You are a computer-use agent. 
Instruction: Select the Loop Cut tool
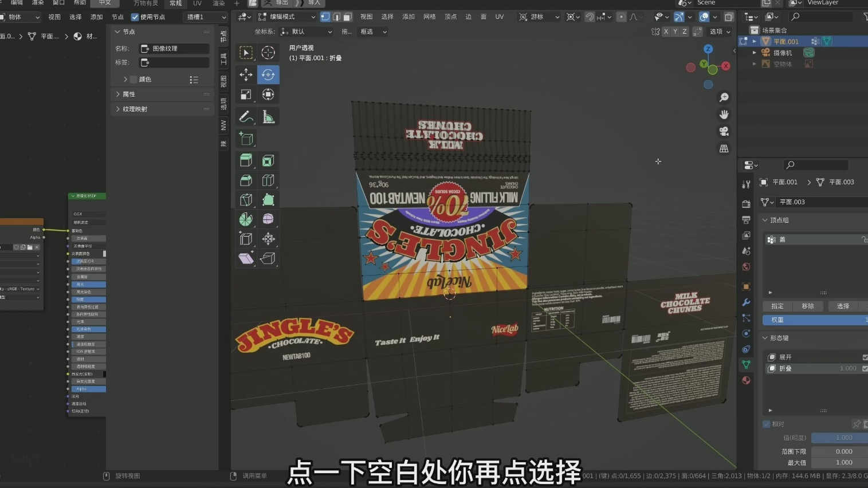(x=268, y=180)
